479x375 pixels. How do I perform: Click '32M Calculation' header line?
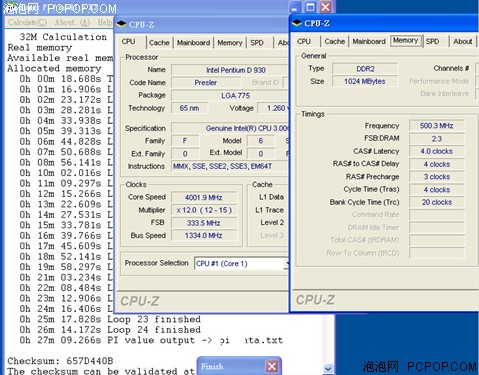click(x=63, y=37)
